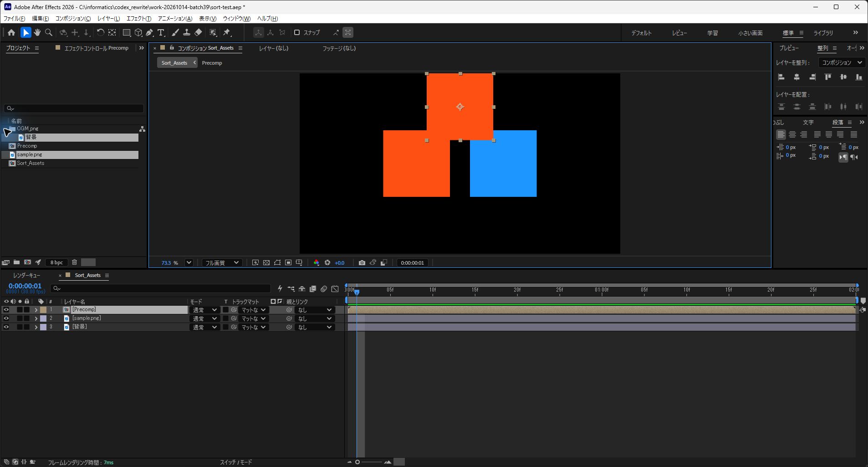The height and width of the screenshot is (467, 868).
Task: Switch to the プレビュー panel tab
Action: pyautogui.click(x=789, y=48)
